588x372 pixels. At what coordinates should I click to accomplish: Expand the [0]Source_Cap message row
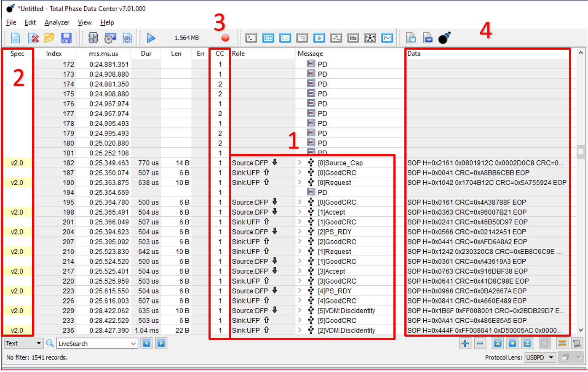coord(300,163)
